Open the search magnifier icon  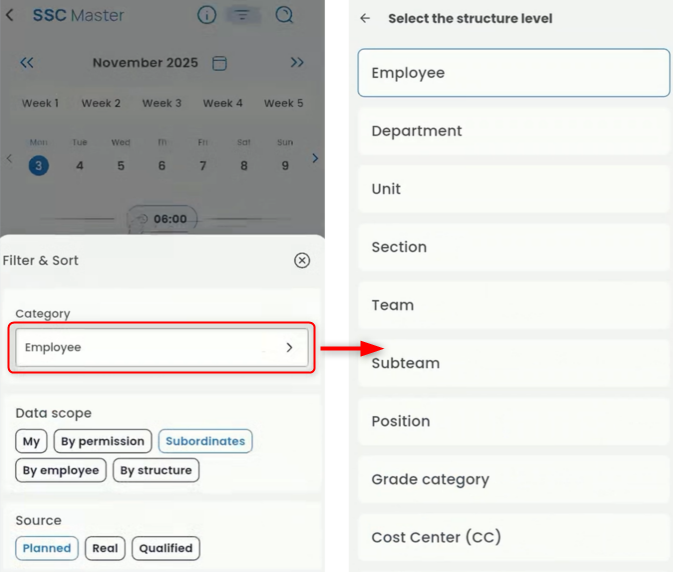pos(285,15)
